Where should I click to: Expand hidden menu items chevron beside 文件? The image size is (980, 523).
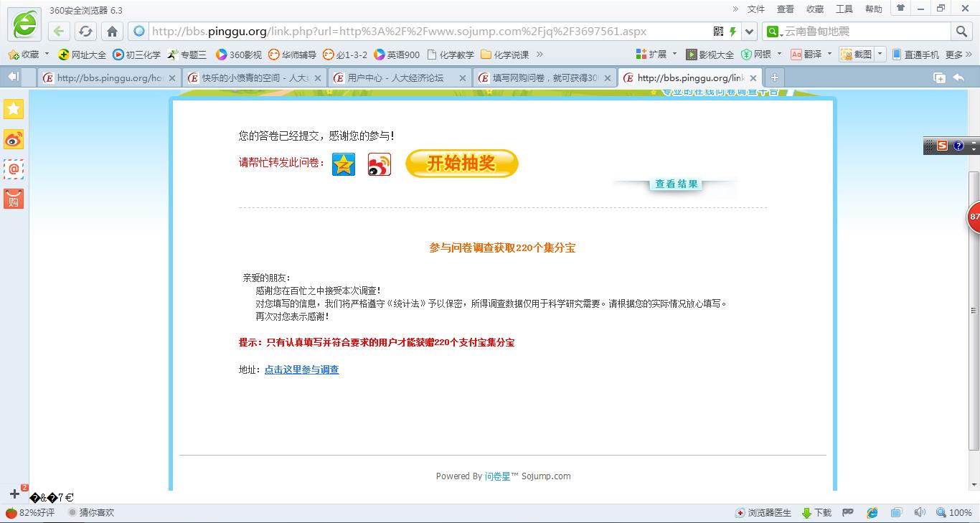click(735, 9)
